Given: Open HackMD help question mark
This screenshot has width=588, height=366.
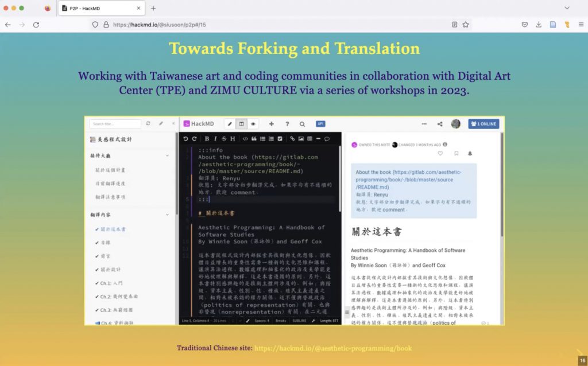Looking at the screenshot, I should pos(287,124).
